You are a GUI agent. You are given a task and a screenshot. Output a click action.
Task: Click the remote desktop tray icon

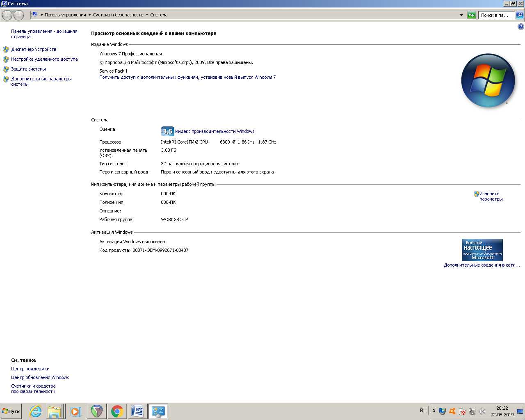442,411
